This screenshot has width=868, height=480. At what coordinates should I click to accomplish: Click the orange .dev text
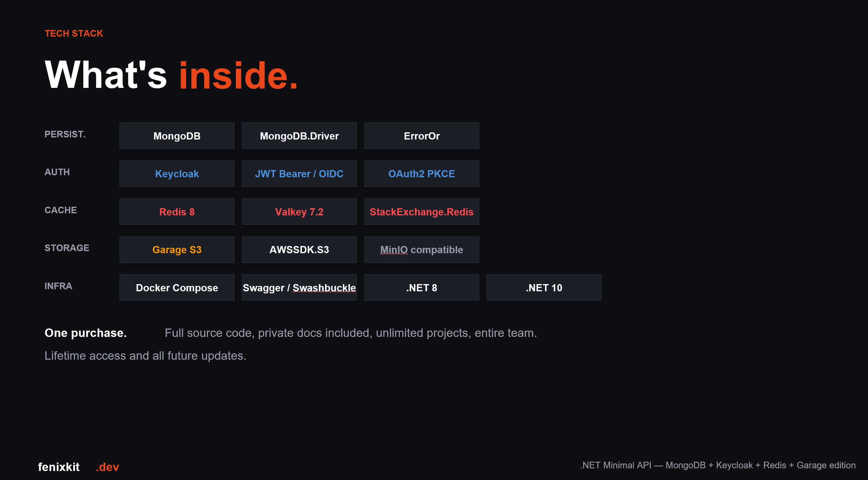coord(107,467)
